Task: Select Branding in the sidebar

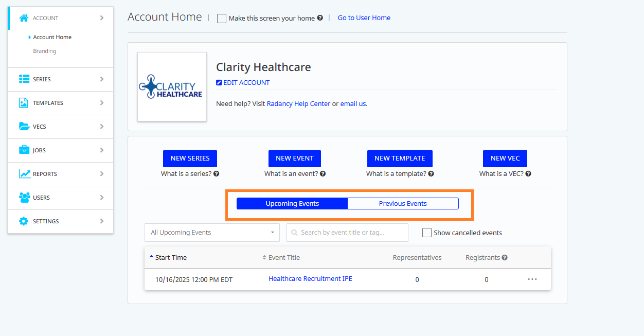Action: pos(45,51)
